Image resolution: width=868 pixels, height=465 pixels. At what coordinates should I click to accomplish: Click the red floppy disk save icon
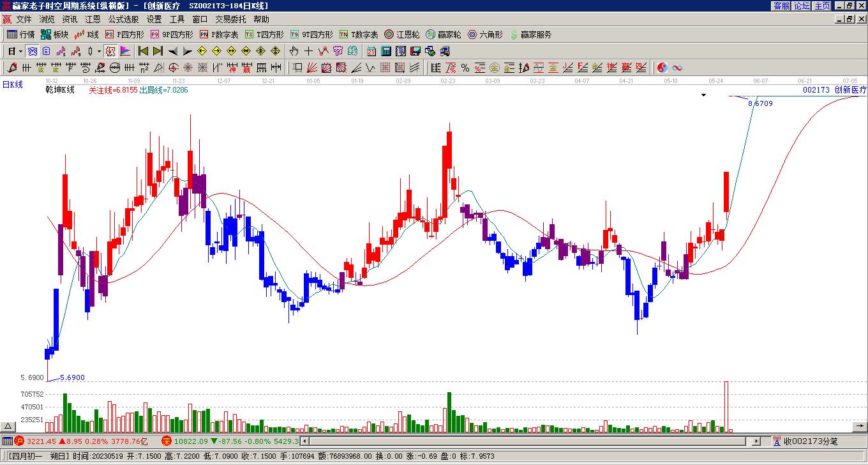415,51
